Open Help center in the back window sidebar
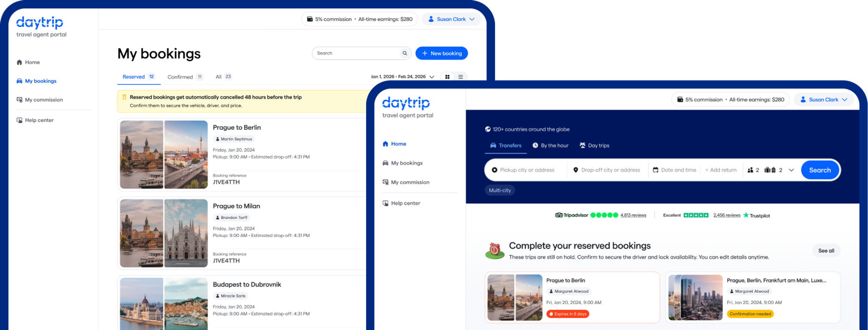 (35, 120)
